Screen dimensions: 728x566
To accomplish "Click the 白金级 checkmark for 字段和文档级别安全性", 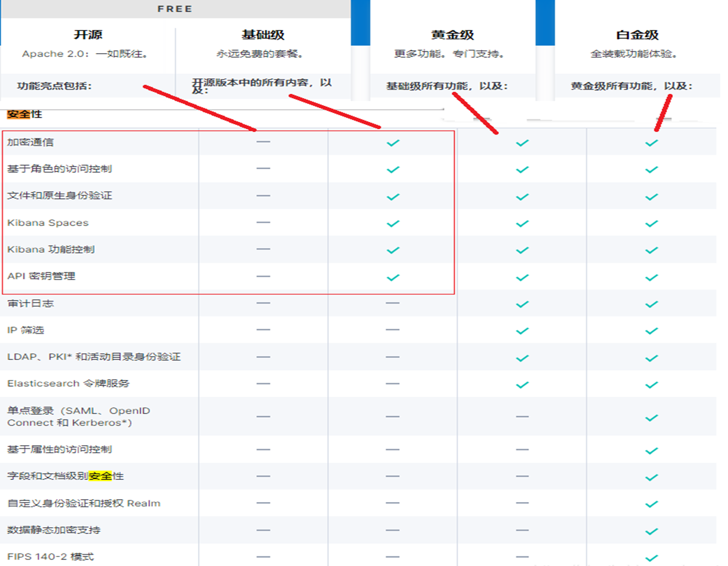I will click(x=651, y=478).
